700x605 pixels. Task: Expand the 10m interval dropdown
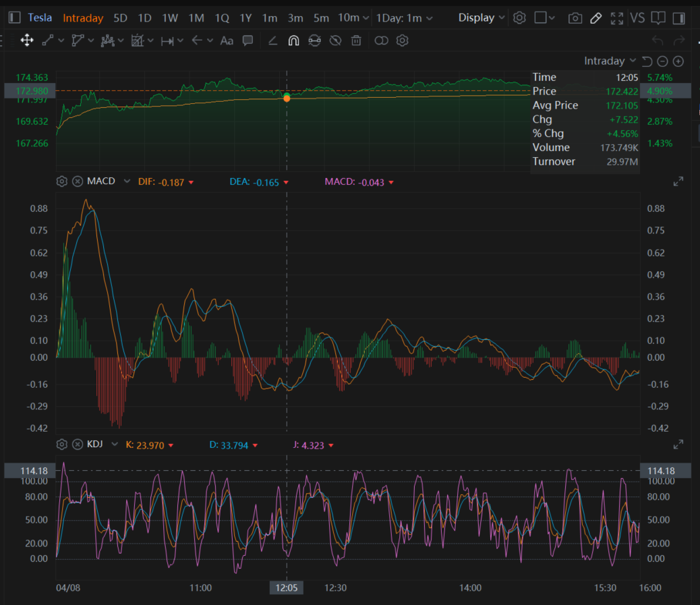(x=366, y=18)
